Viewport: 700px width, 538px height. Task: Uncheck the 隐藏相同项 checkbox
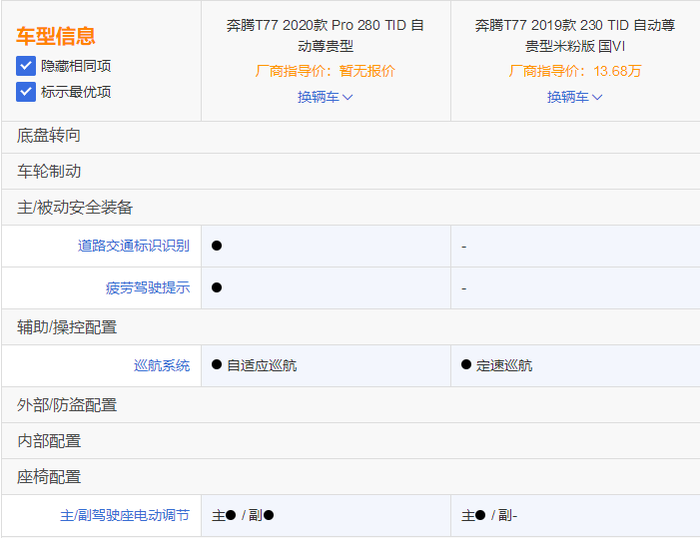point(26,66)
